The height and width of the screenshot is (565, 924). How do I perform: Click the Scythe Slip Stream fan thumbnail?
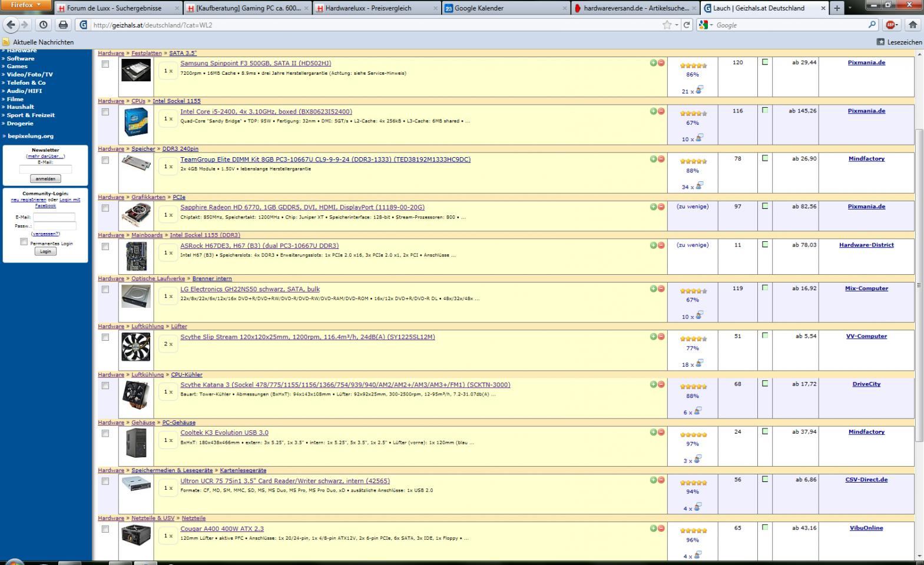135,347
